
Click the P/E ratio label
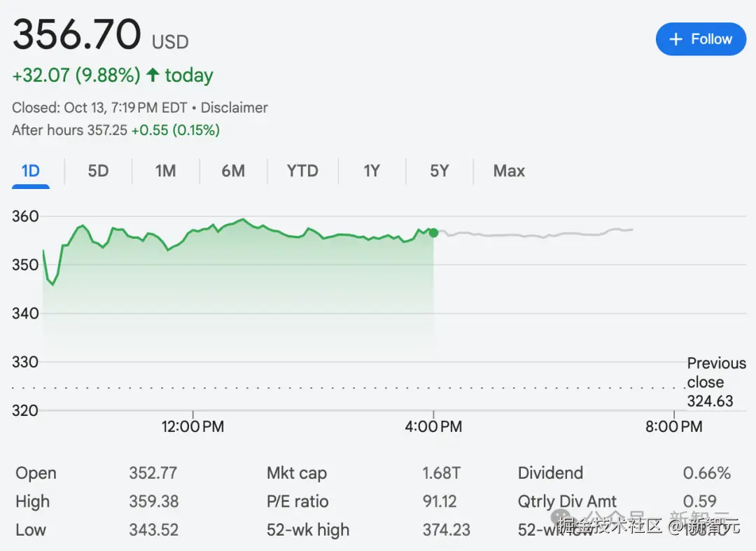click(297, 501)
